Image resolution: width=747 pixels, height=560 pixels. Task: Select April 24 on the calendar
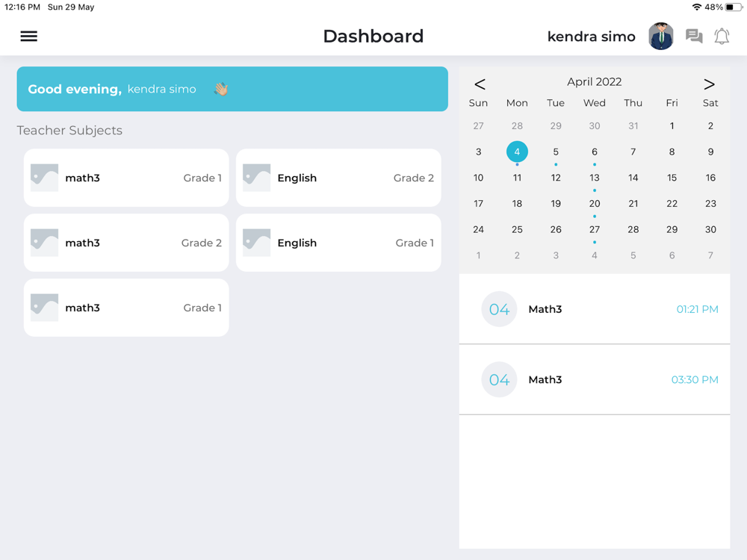(x=478, y=229)
